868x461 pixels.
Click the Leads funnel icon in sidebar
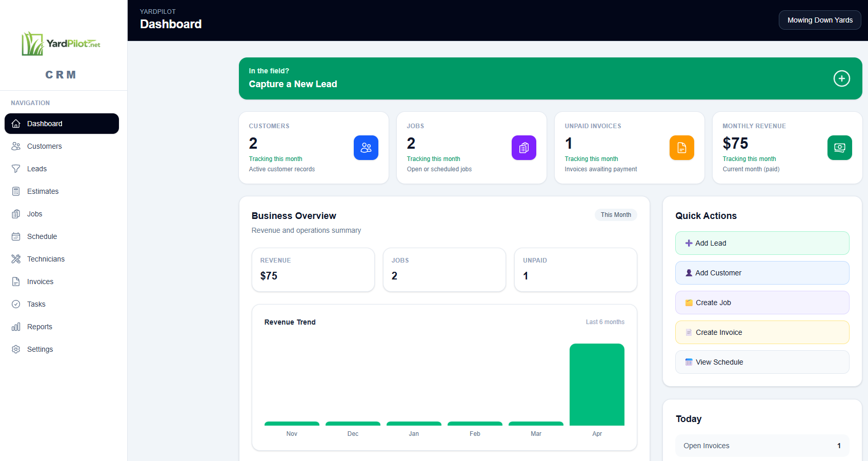click(x=16, y=169)
